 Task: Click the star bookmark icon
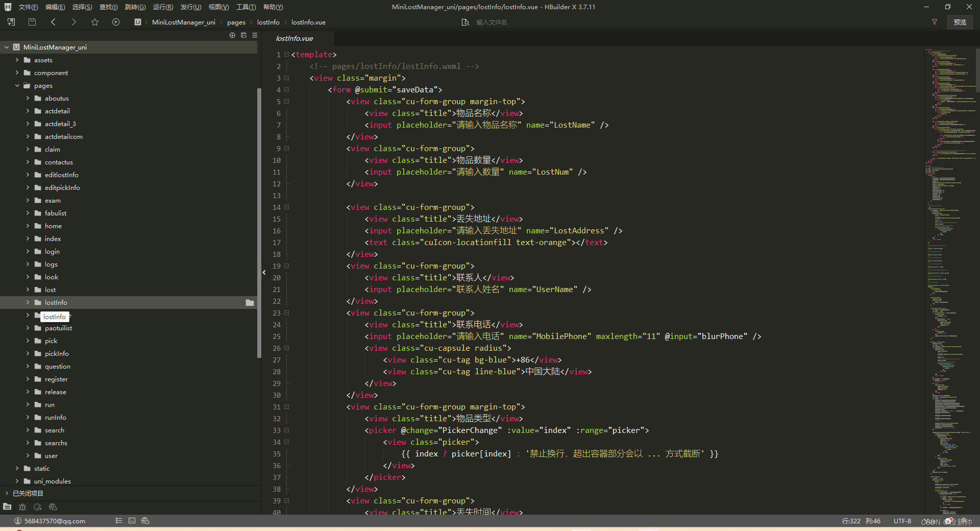95,22
